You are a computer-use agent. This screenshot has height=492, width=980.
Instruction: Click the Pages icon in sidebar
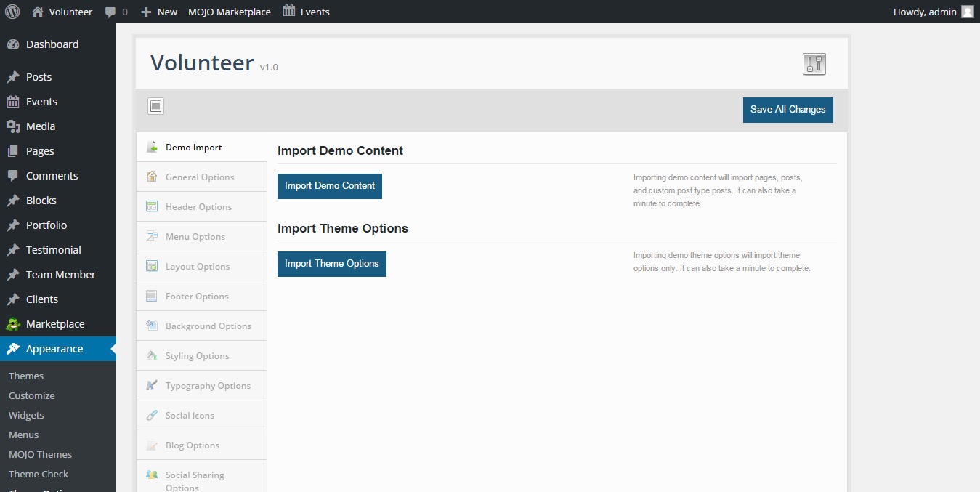click(x=13, y=151)
